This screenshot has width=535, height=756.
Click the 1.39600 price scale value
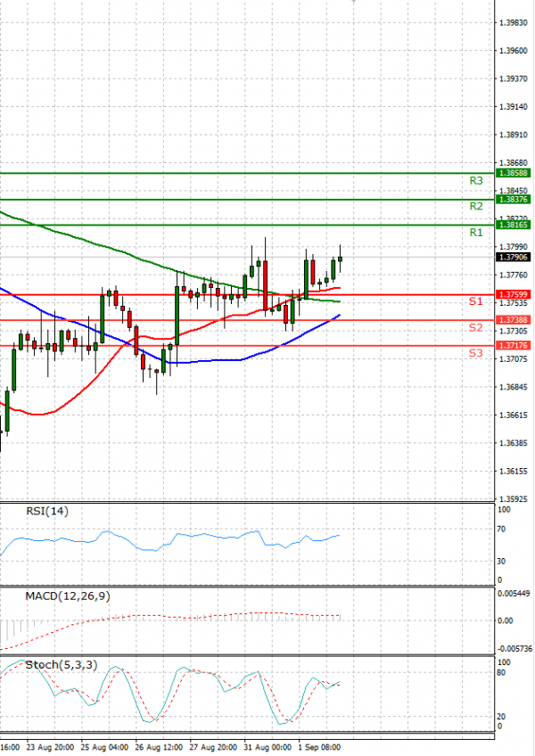(514, 51)
